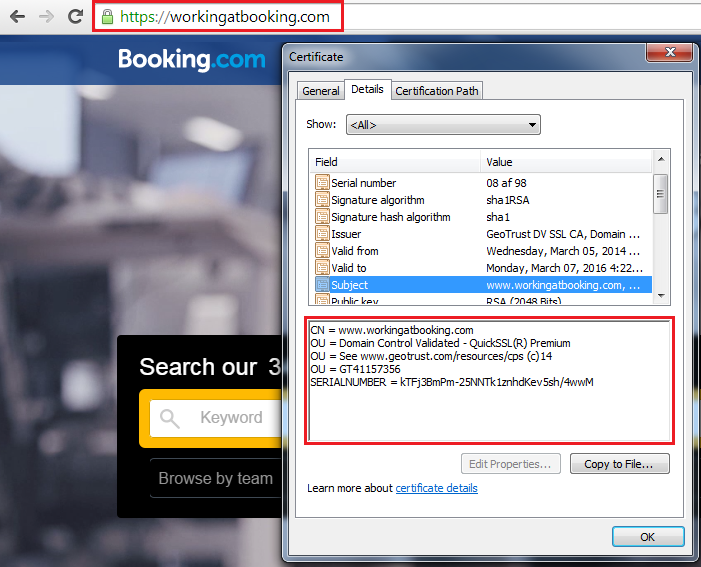The height and width of the screenshot is (567, 701).
Task: Click the Subject row icon
Action: click(x=322, y=284)
